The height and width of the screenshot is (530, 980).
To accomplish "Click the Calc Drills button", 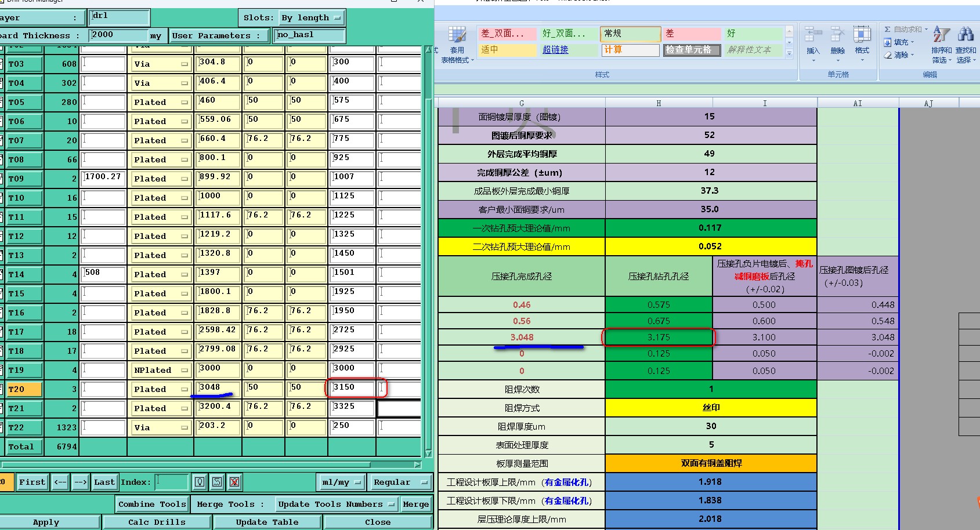I will coord(157,522).
